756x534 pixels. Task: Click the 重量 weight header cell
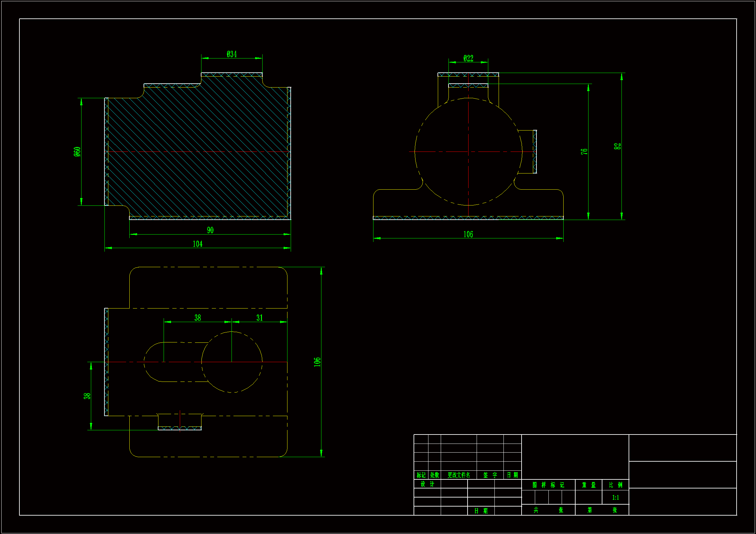pyautogui.click(x=589, y=485)
